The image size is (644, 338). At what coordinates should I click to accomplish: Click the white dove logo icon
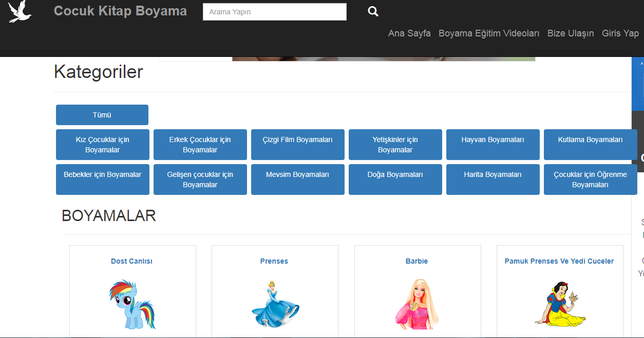click(20, 12)
